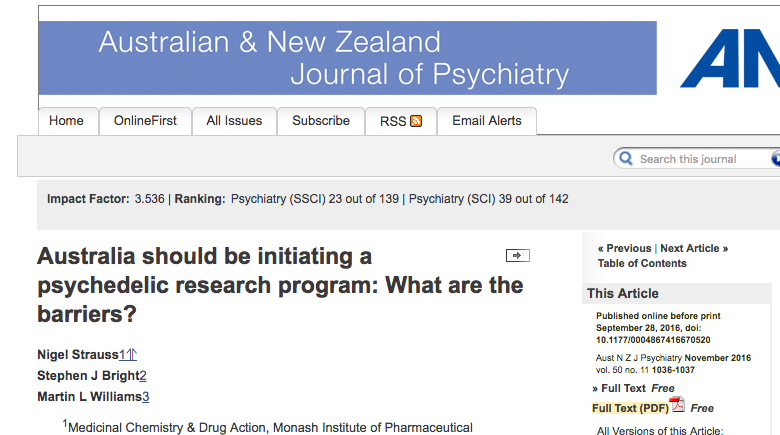
Task: Click affiliation link 2 after Stephen J Bright
Action: [x=143, y=376]
